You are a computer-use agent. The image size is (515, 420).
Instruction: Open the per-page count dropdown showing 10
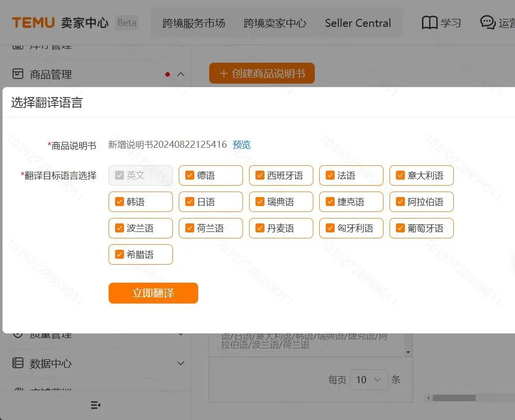click(369, 379)
